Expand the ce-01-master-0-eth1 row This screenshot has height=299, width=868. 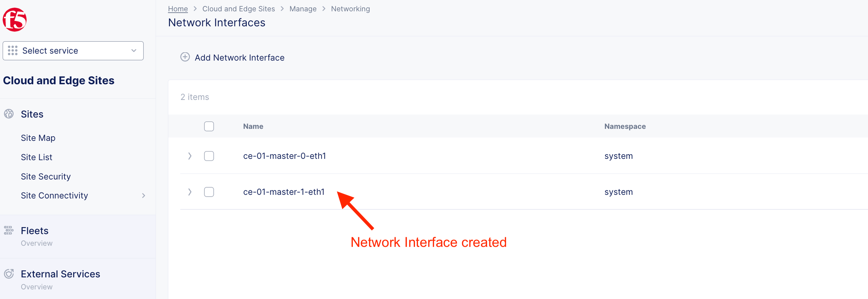190,156
